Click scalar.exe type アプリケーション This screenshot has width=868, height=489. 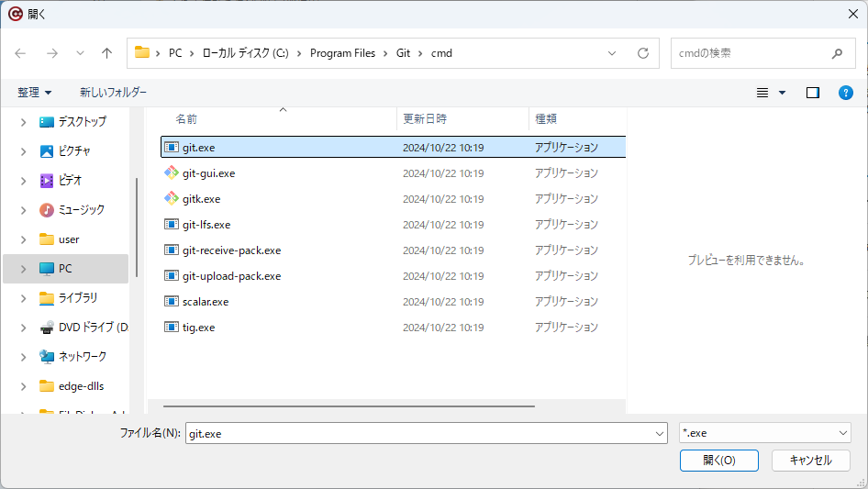pos(566,302)
